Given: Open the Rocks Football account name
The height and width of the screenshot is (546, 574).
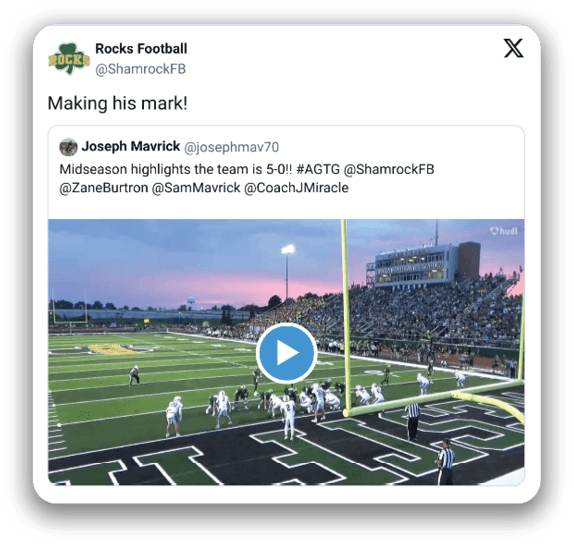Looking at the screenshot, I should pos(141,49).
